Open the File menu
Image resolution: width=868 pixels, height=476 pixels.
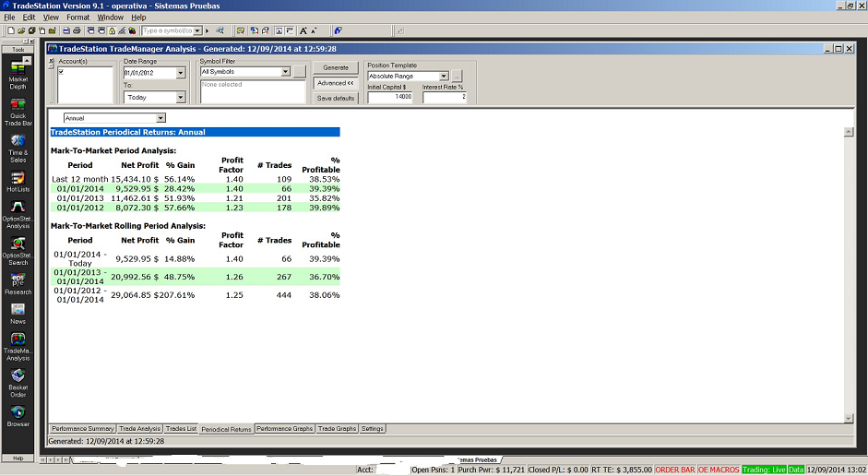click(x=9, y=18)
